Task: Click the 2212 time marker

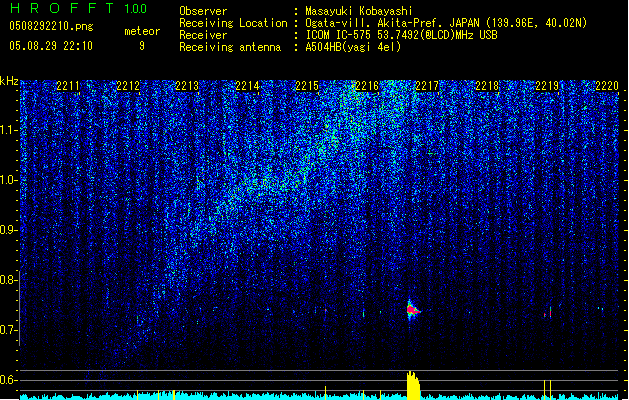Action: click(x=128, y=86)
